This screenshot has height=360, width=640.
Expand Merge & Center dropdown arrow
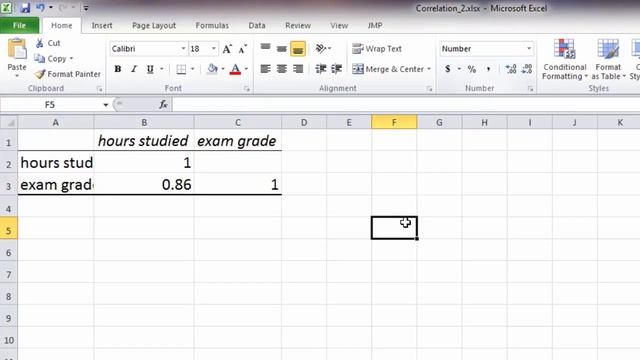click(x=429, y=69)
